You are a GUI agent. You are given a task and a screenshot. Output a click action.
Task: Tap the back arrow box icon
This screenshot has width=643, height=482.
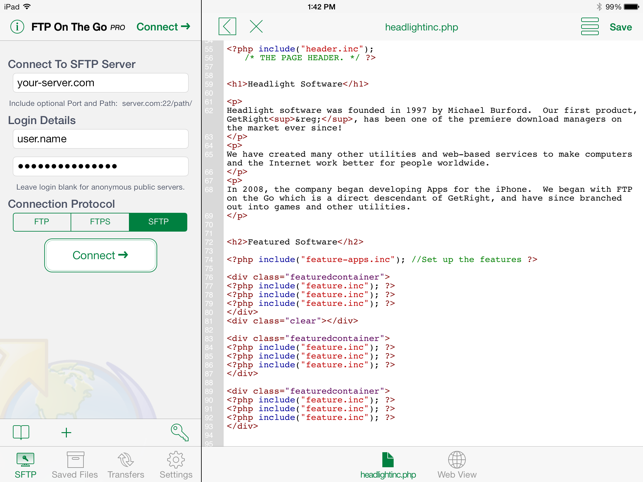coord(227,27)
